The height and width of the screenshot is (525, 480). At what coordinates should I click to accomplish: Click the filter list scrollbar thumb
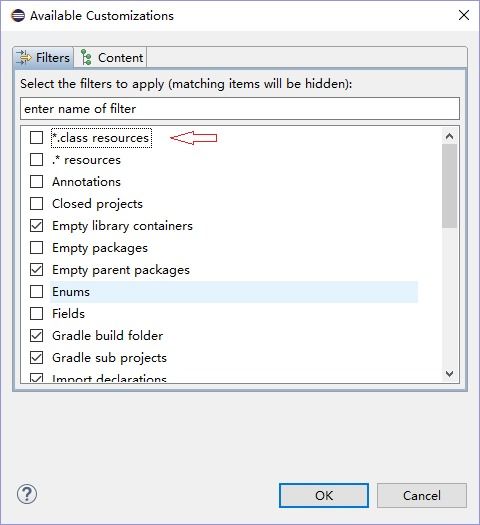449,186
